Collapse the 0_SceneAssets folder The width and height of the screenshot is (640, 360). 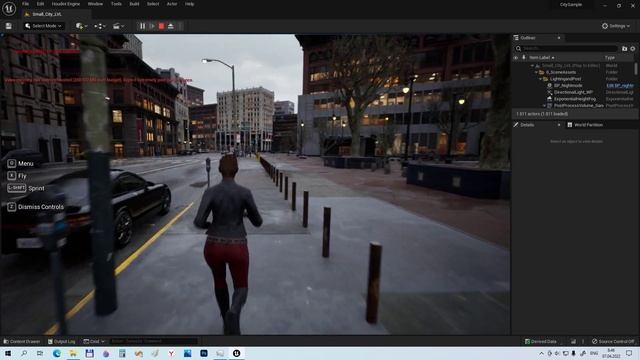coord(536,72)
